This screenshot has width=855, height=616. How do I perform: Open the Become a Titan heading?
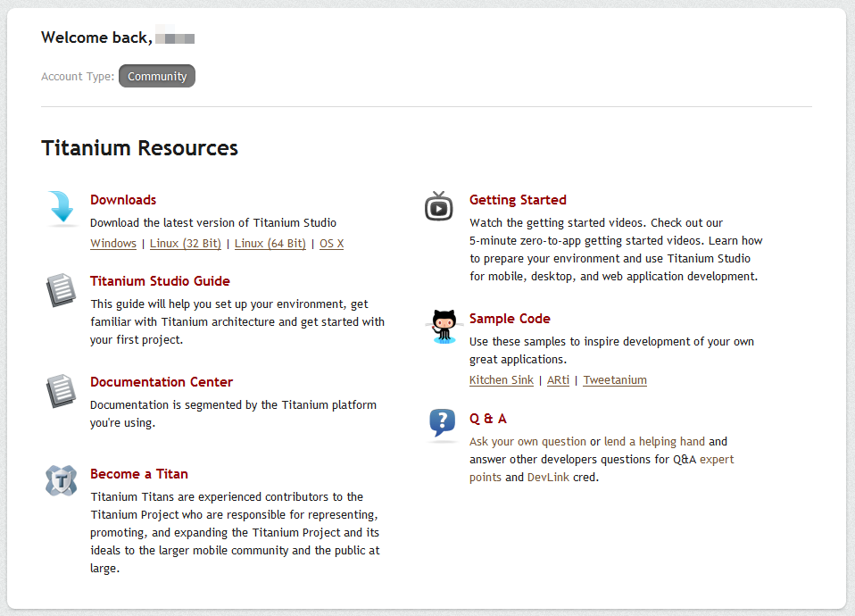tap(139, 474)
